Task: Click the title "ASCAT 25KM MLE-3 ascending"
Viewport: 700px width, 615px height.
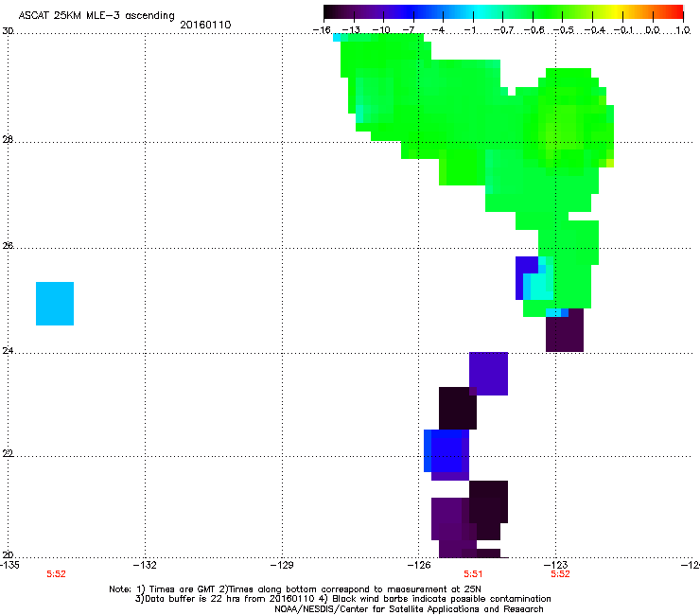Action: coord(96,15)
